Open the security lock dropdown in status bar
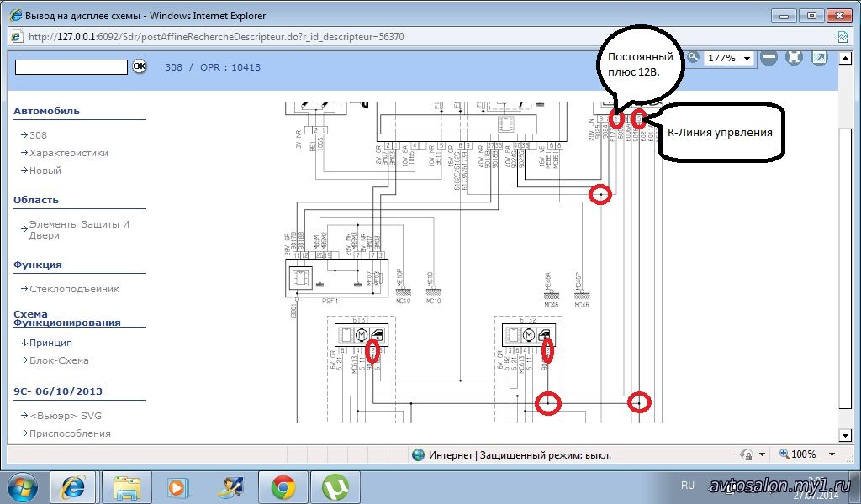Viewport: 861px width, 504px height. click(x=761, y=454)
